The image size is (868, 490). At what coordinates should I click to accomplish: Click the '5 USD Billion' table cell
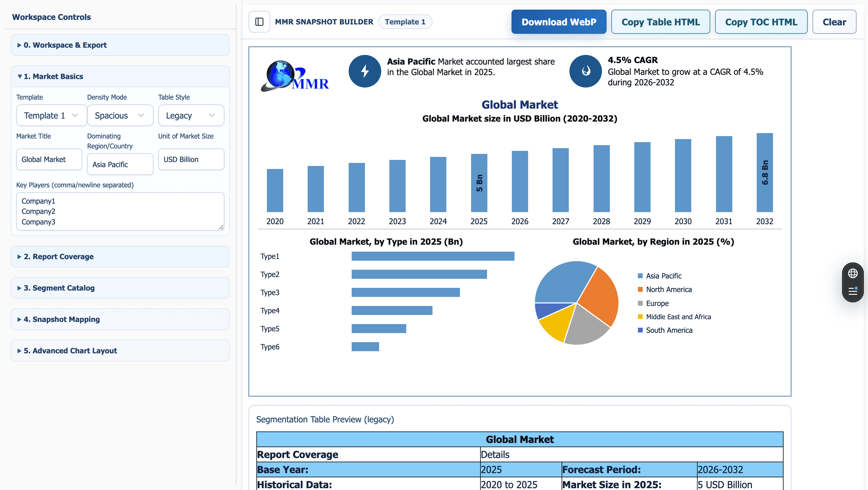click(740, 484)
